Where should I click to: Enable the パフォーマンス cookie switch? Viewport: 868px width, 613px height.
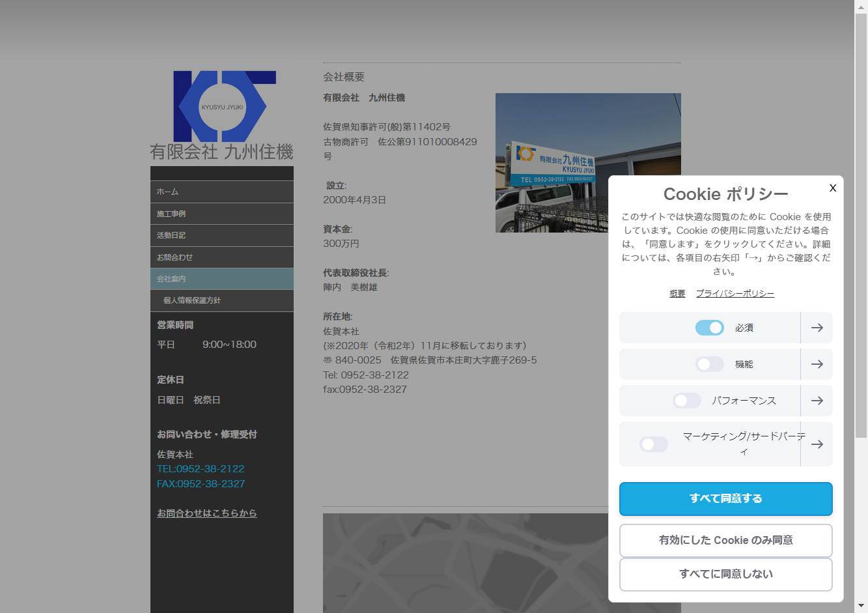(x=686, y=401)
